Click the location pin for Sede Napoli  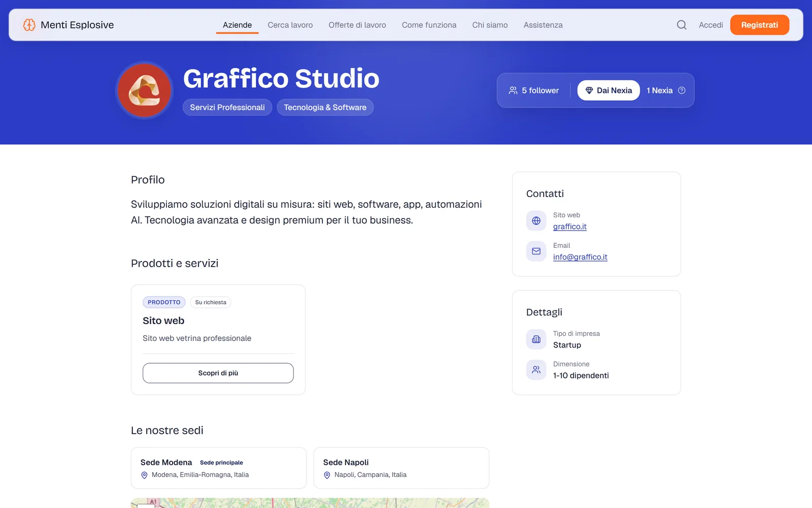[327, 475]
